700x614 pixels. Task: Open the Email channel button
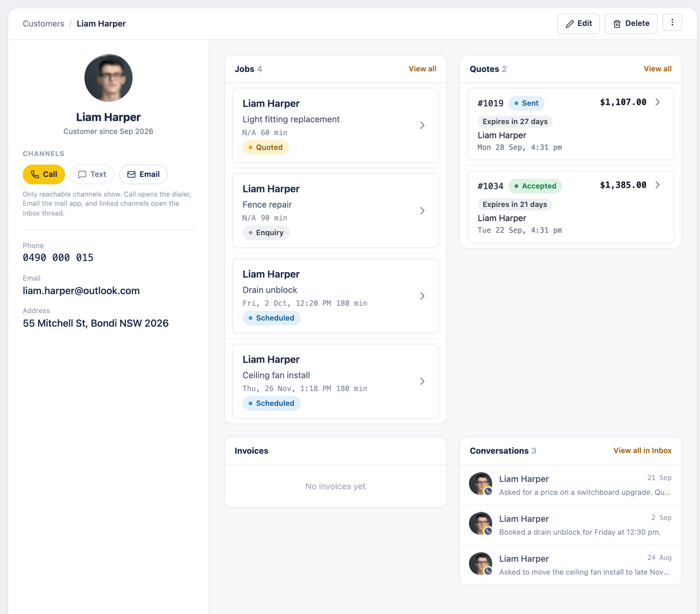point(143,174)
